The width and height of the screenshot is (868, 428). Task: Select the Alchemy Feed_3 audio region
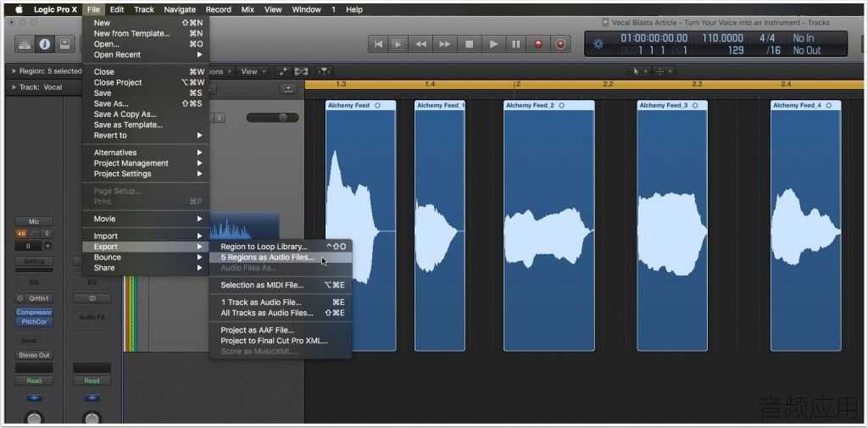click(672, 225)
